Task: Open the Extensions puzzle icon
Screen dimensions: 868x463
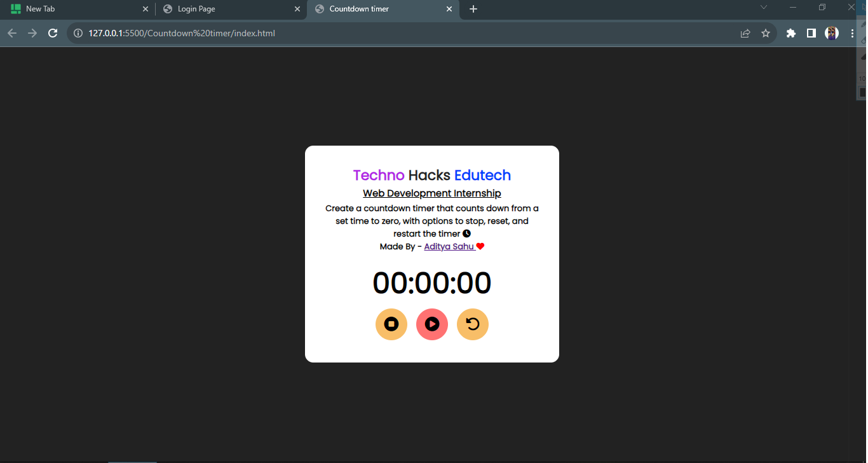Action: tap(791, 34)
